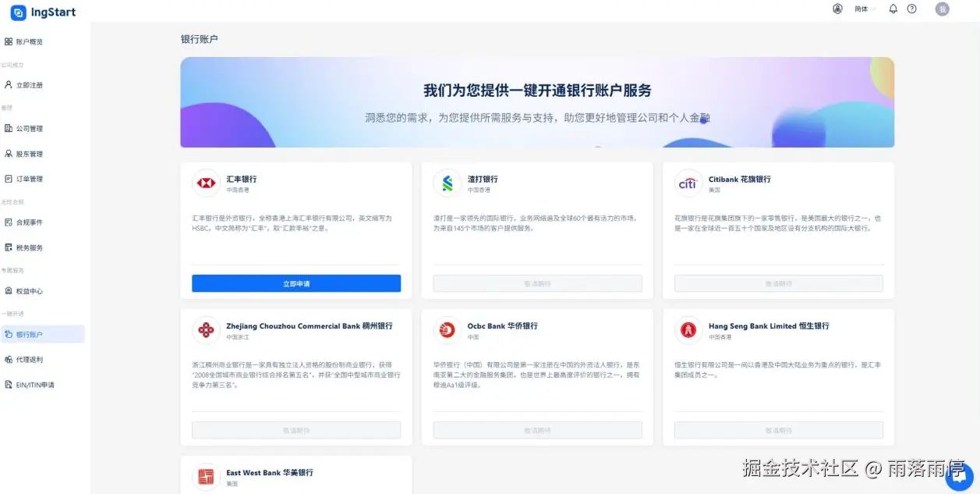Click disabled button under Hang Seng Bank
The height and width of the screenshot is (494, 980).
point(779,430)
